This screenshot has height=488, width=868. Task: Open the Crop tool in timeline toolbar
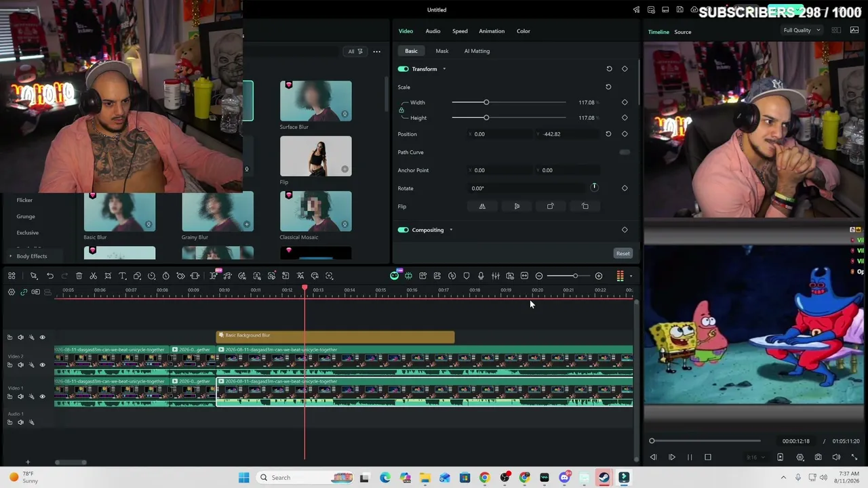(x=108, y=276)
